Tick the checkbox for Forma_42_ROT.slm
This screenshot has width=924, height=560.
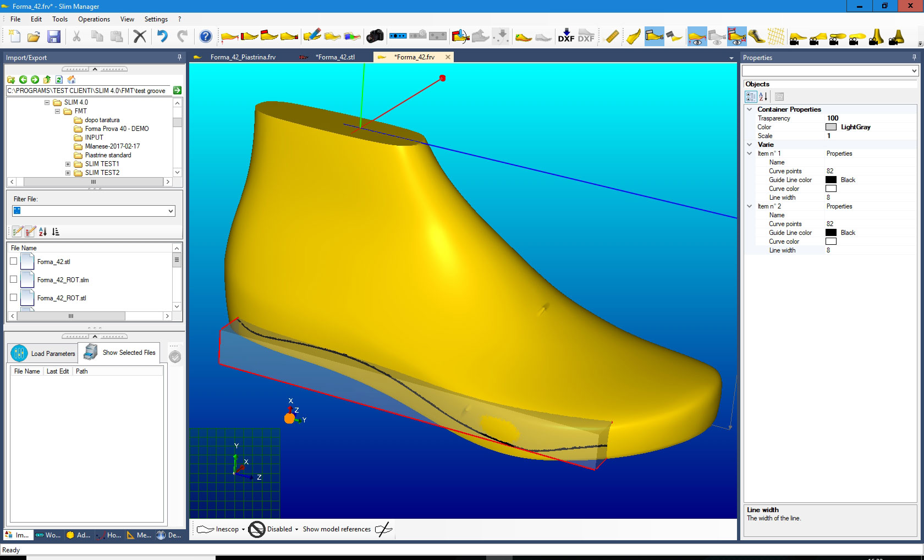tap(14, 279)
